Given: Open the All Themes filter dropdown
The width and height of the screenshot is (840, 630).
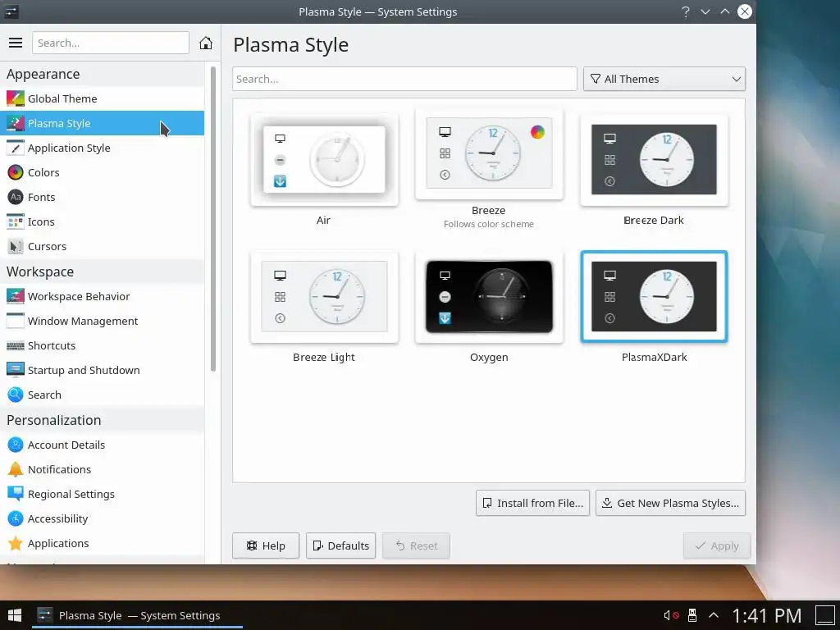Looking at the screenshot, I should coord(664,79).
